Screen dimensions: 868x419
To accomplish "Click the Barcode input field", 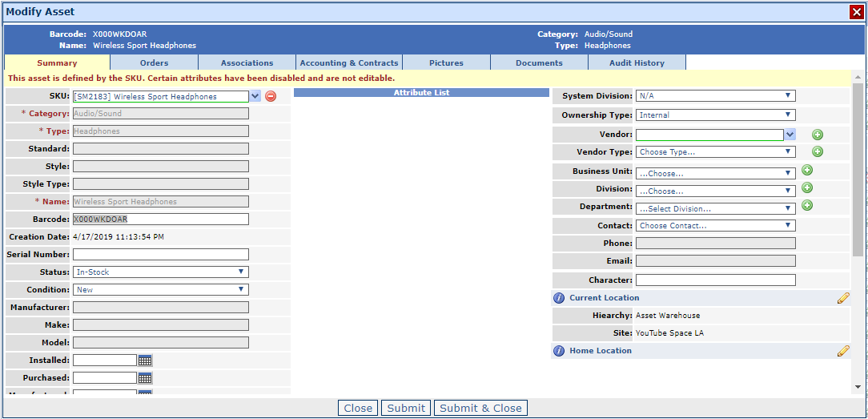I will (x=160, y=220).
